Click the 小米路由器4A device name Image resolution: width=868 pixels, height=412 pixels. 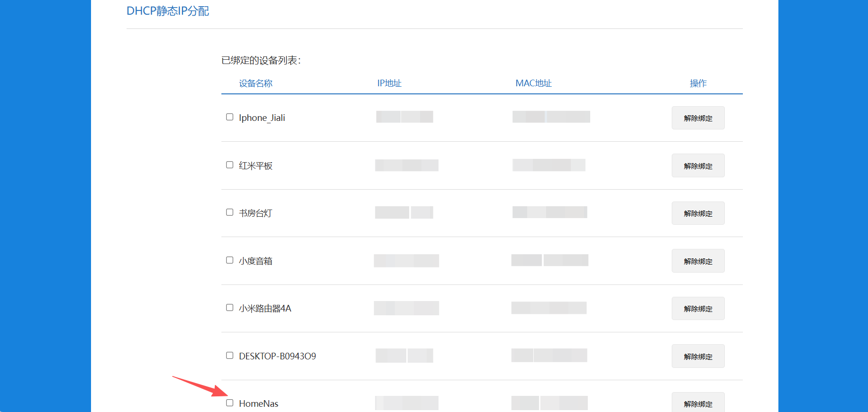tap(265, 308)
